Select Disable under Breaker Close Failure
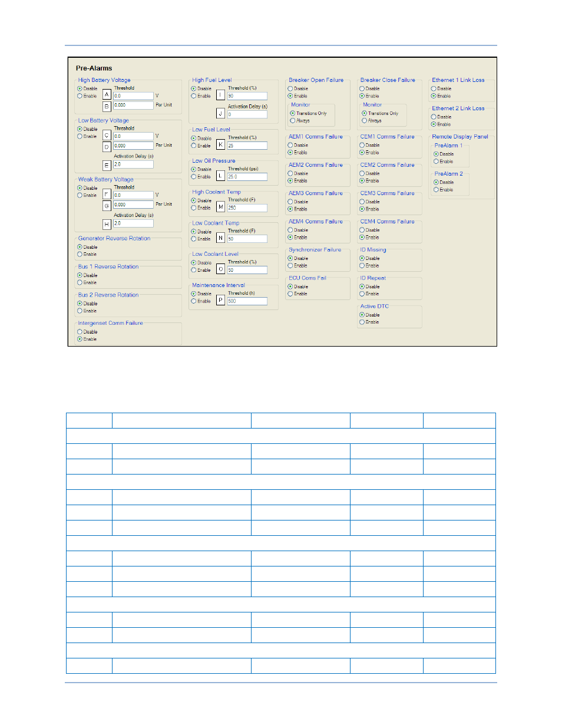 pyautogui.click(x=362, y=88)
